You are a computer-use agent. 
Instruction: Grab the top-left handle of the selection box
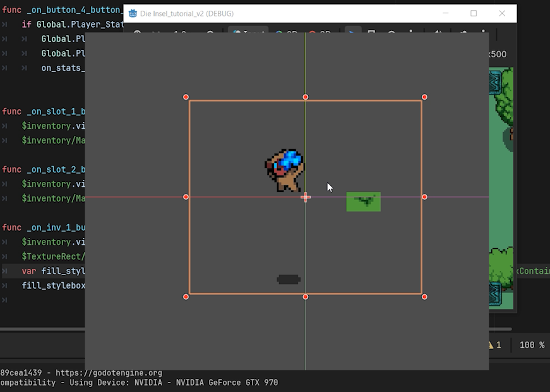point(186,97)
